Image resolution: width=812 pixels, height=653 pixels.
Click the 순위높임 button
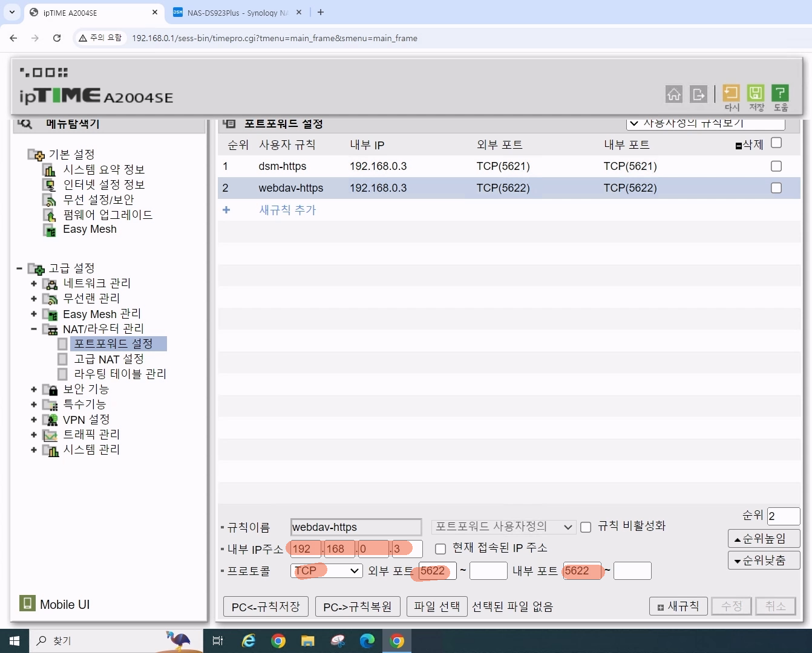764,538
